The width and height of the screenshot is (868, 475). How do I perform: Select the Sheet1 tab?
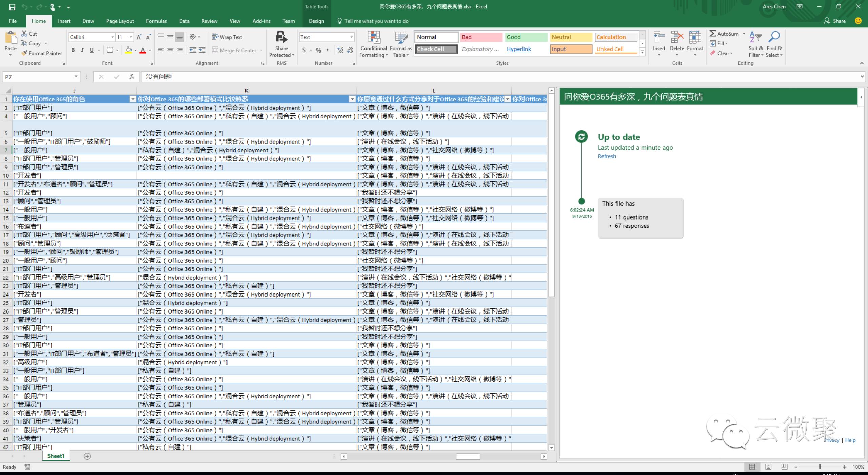pyautogui.click(x=56, y=456)
